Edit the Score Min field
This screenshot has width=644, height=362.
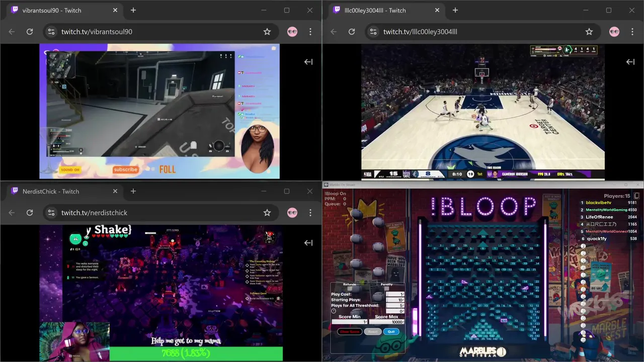click(x=349, y=322)
